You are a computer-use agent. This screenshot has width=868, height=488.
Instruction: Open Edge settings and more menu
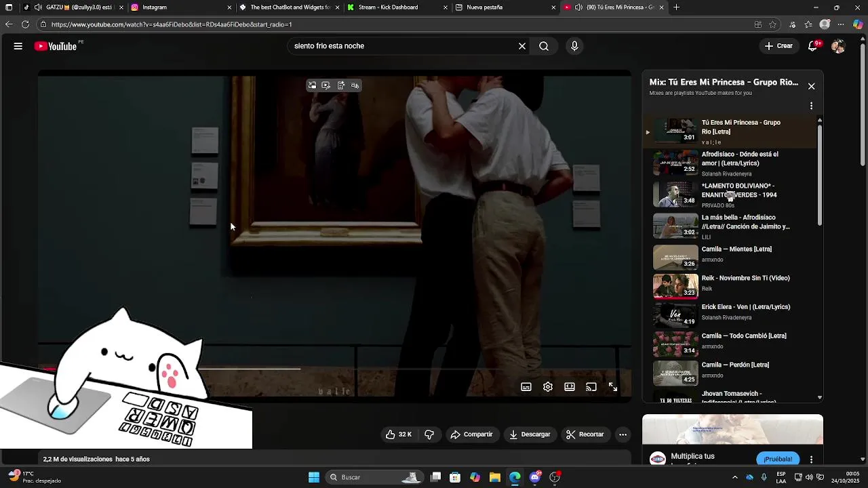tap(841, 24)
